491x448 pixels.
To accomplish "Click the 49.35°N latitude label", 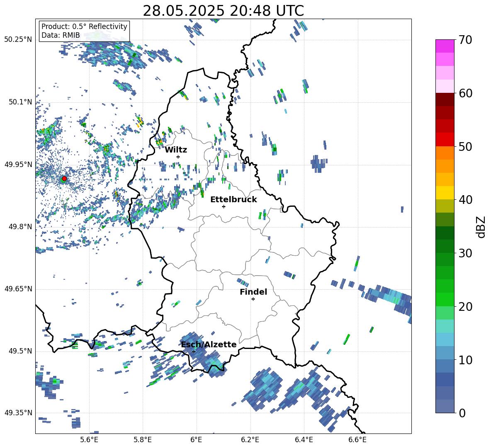I will [x=18, y=413].
